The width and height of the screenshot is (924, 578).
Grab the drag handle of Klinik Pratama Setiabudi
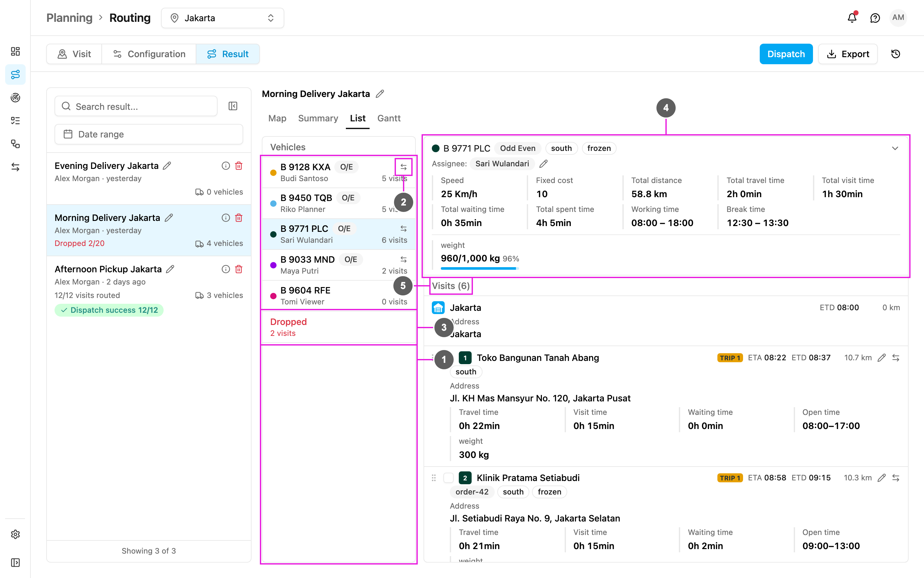pyautogui.click(x=433, y=478)
